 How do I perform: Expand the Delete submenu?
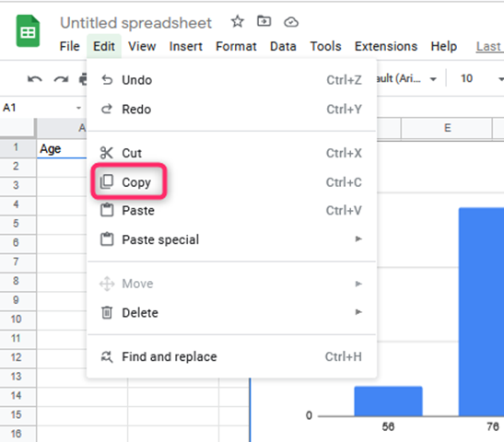(231, 312)
